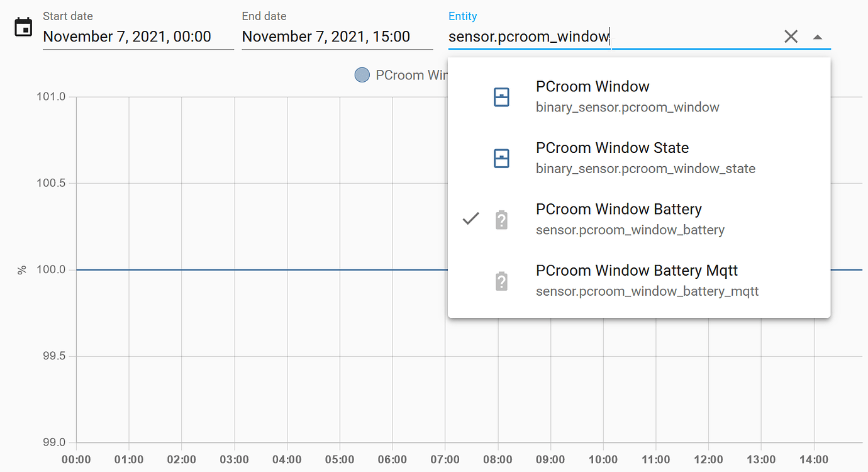Screen dimensions: 868x472
Task: Select PCroom Window State entity option
Action: pos(639,158)
